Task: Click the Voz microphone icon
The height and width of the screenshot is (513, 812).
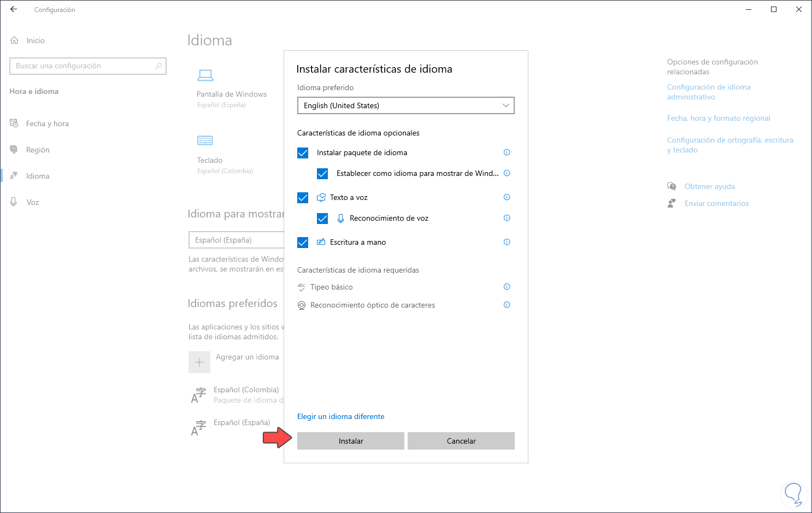Action: [x=14, y=202]
